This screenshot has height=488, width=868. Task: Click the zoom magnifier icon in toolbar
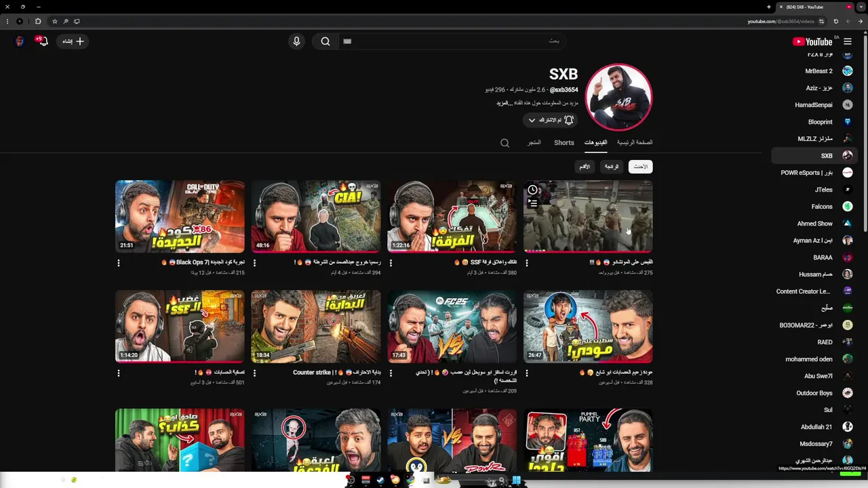pyautogui.click(x=66, y=21)
